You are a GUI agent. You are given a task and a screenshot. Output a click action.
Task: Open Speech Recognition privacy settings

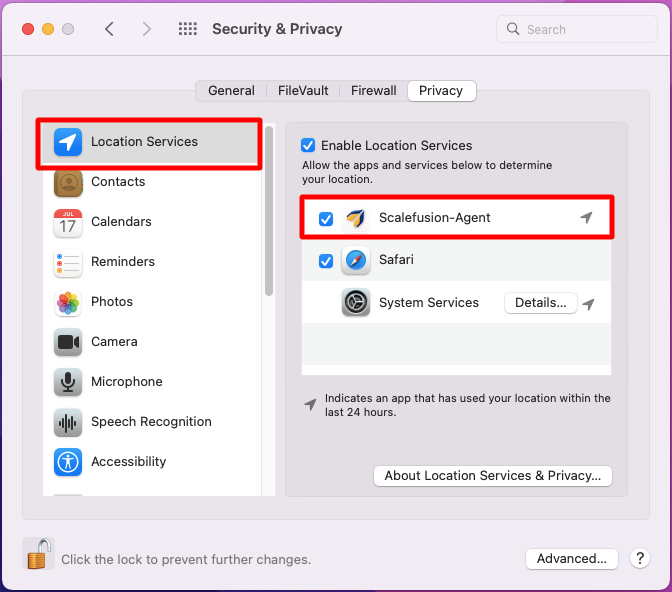(x=151, y=422)
